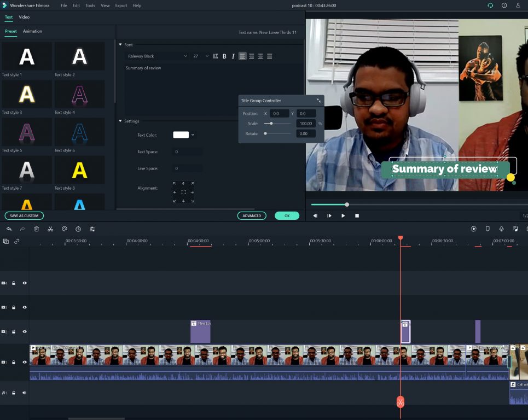
Task: Click the OK button
Action: [287, 215]
